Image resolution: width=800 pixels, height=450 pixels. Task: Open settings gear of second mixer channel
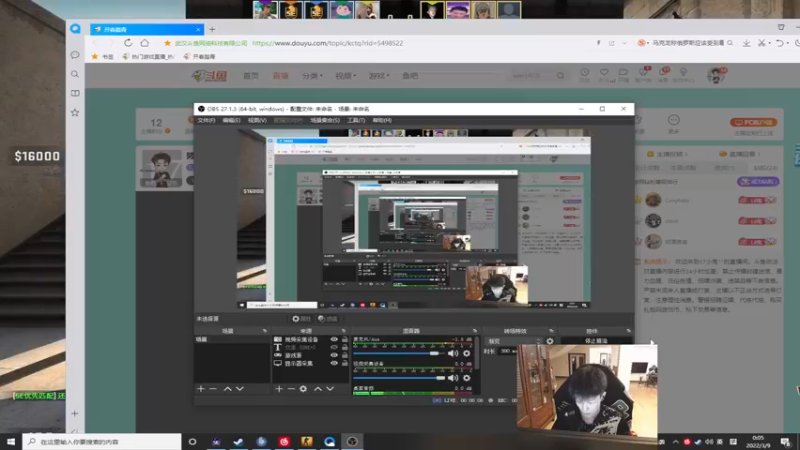click(466, 378)
